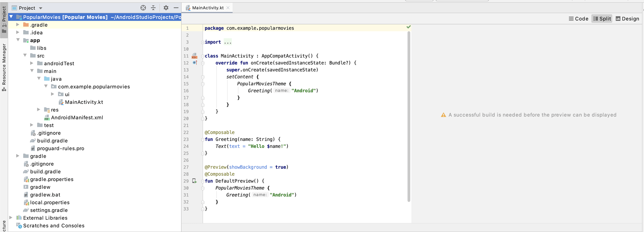Select proguard-rules.pro file
644x232 pixels.
coord(60,148)
